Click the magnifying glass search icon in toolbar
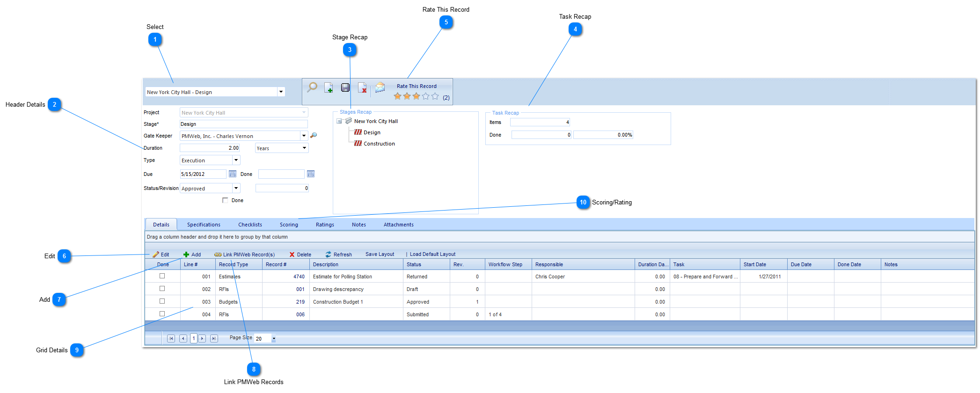 [312, 87]
